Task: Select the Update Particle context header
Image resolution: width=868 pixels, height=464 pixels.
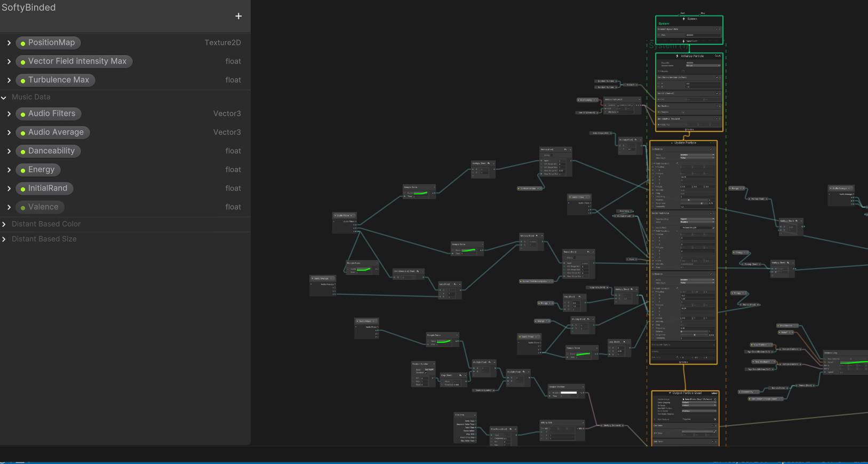Action: click(x=685, y=143)
